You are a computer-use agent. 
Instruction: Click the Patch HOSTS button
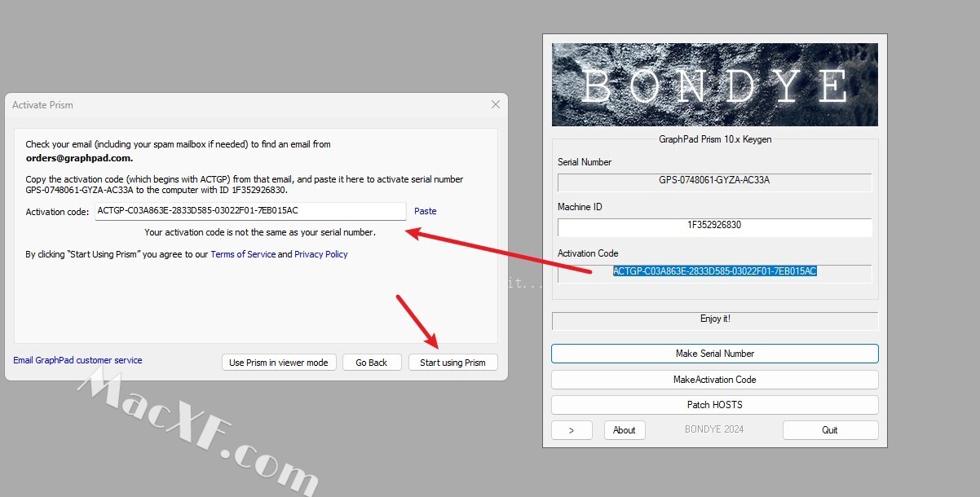[715, 405]
